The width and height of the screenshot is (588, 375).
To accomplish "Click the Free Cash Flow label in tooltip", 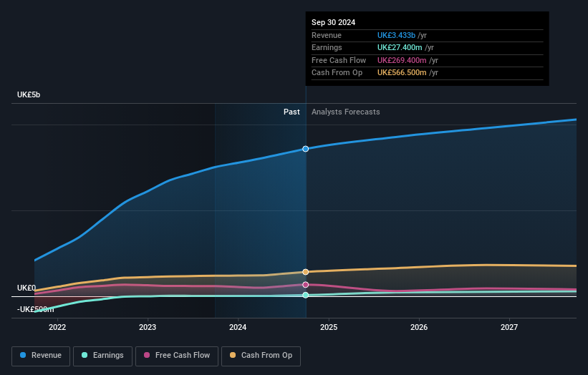I will coord(339,60).
